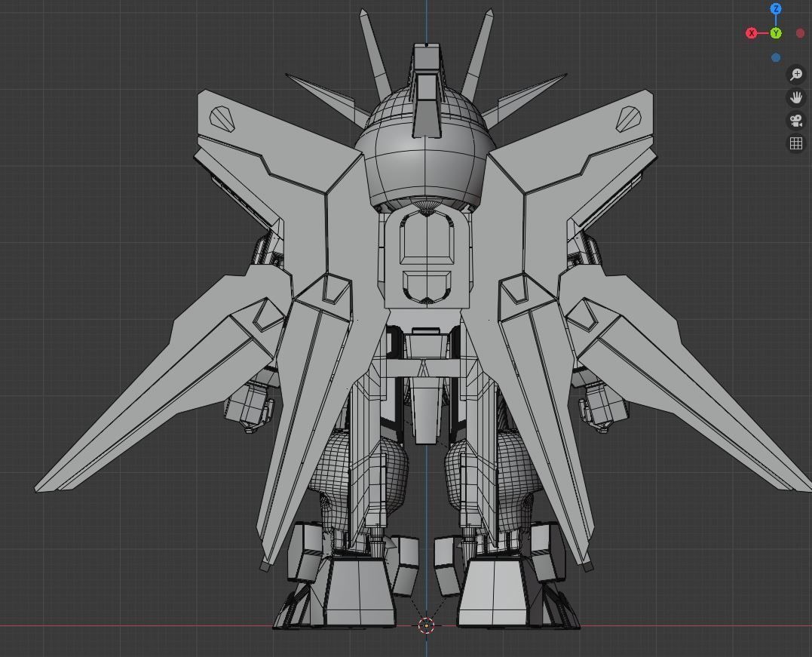Image resolution: width=812 pixels, height=657 pixels.
Task: Click the hand pan view icon
Action: pyautogui.click(x=796, y=97)
